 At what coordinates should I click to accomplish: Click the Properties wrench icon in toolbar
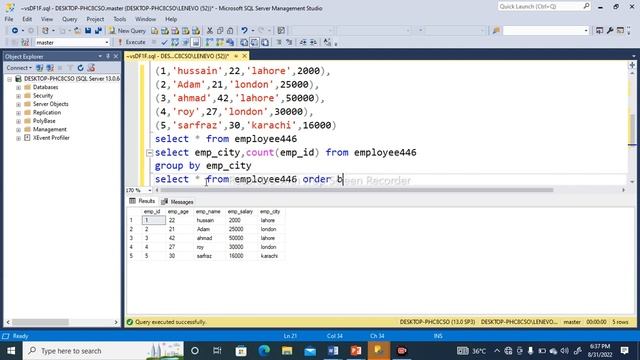pos(610,31)
